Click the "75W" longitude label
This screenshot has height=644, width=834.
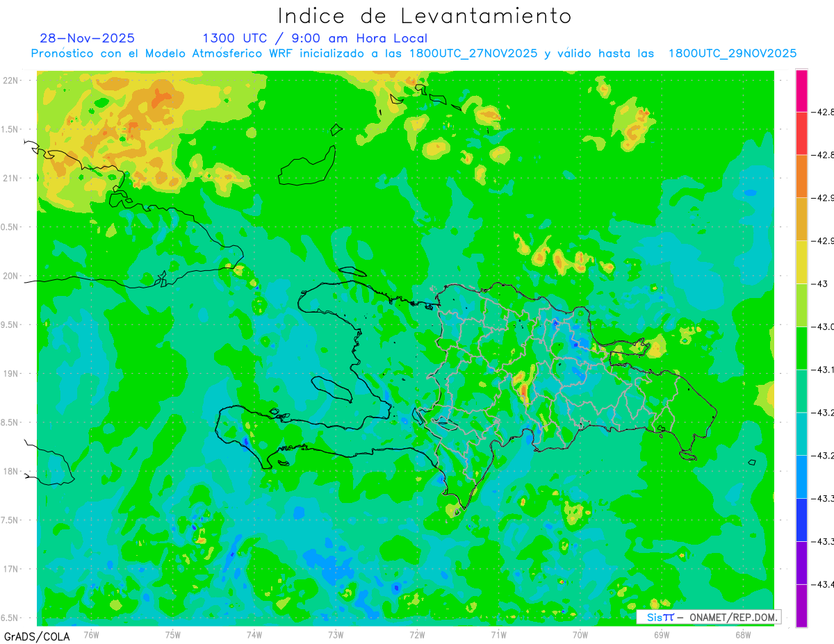173,634
